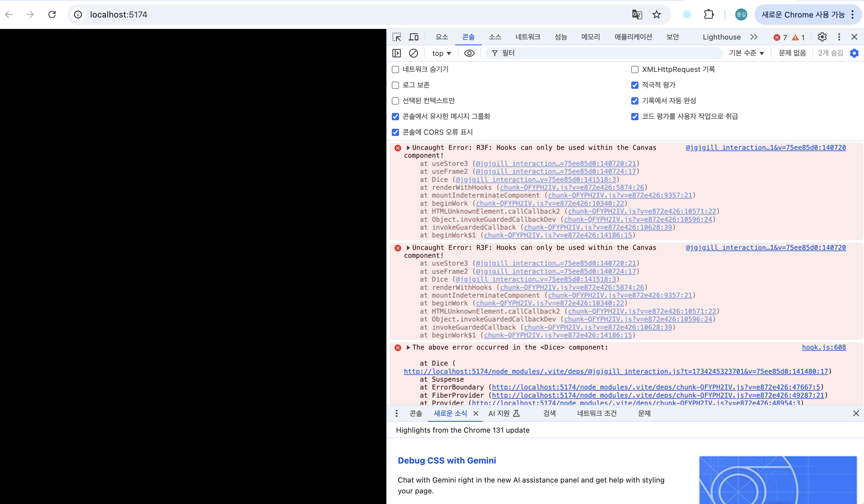Expand the second Uncaught Error stack trace
The height and width of the screenshot is (504, 864).
tap(408, 247)
